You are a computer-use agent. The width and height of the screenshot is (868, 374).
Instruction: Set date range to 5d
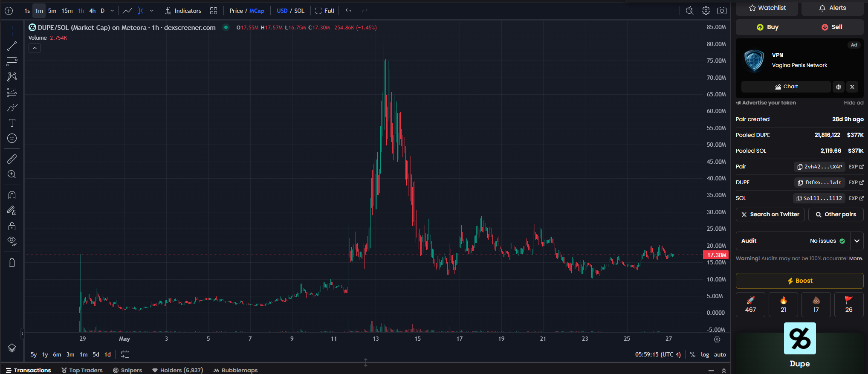96,354
